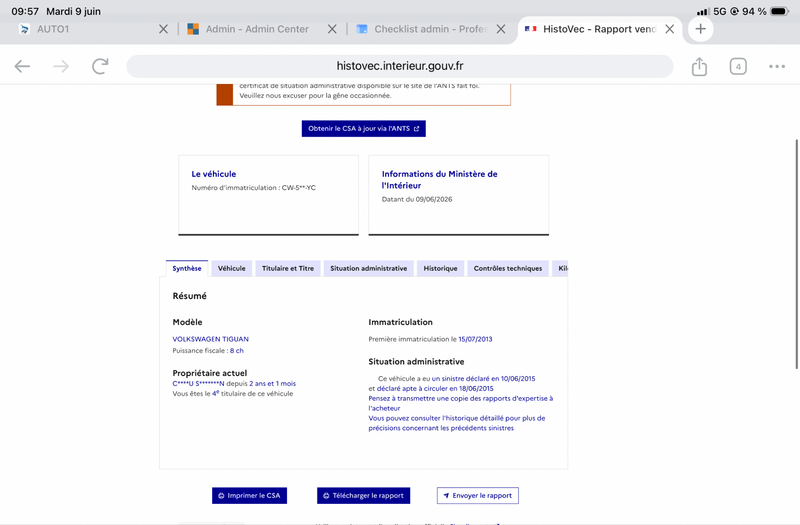Open the Situation administrative tab
Screen dimensions: 800x525
[x=368, y=268]
